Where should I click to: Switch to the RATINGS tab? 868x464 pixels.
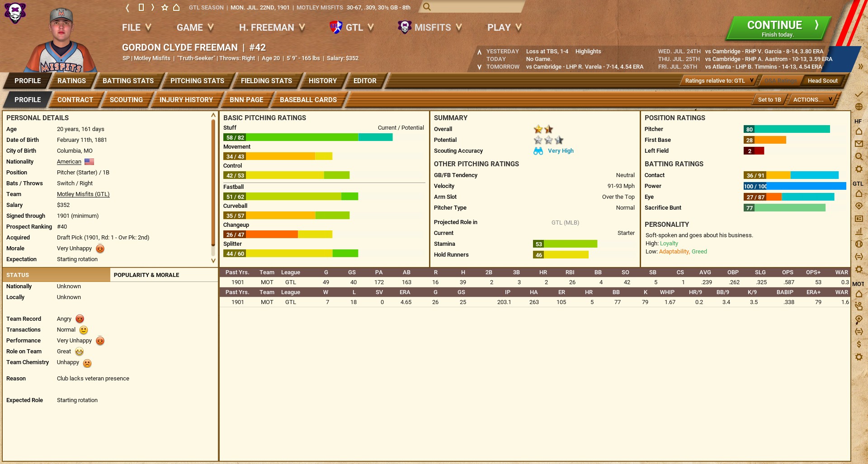pyautogui.click(x=71, y=81)
